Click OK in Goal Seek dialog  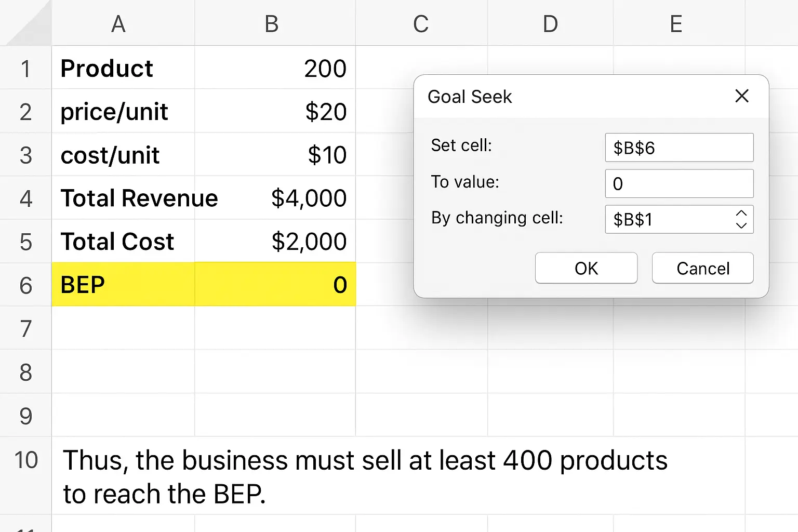[x=586, y=268]
